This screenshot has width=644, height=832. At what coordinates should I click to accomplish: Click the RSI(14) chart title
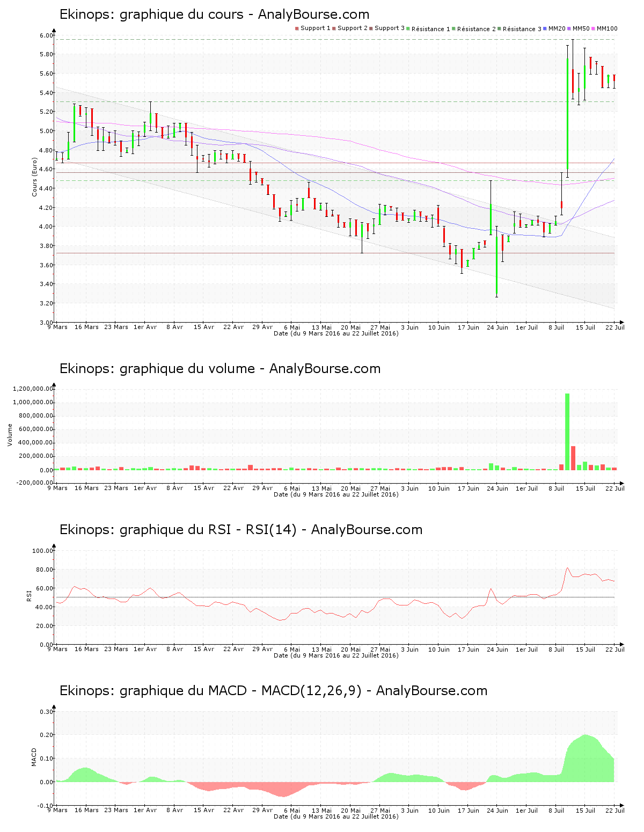pyautogui.click(x=241, y=530)
